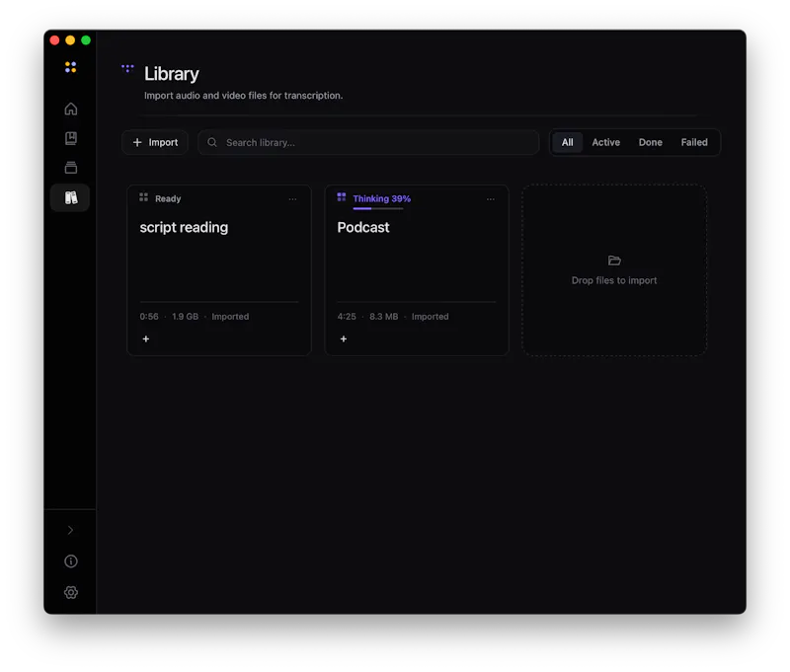Click the plus button on script reading card

[146, 338]
